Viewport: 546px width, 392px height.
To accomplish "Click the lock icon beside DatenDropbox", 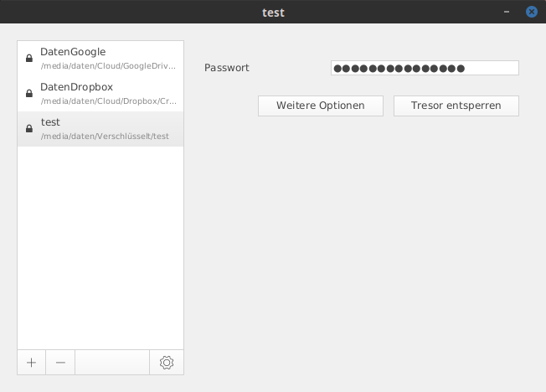I will (x=29, y=93).
